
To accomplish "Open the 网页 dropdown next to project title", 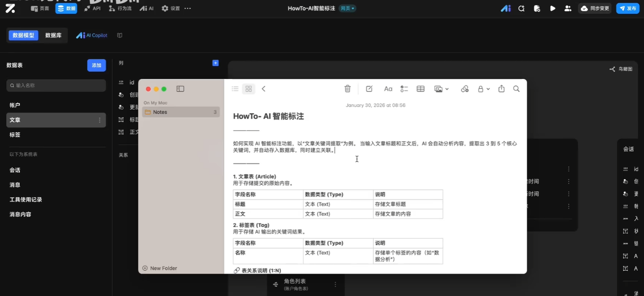I will 347,9.
